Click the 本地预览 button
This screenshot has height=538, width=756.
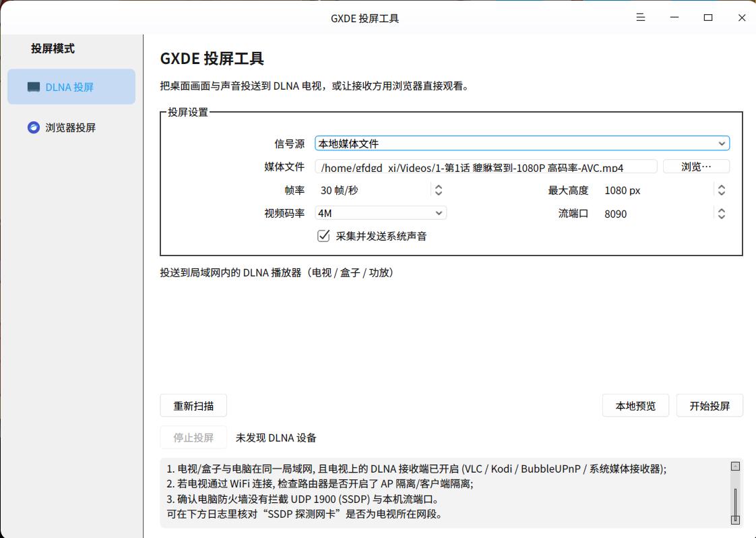(x=635, y=406)
